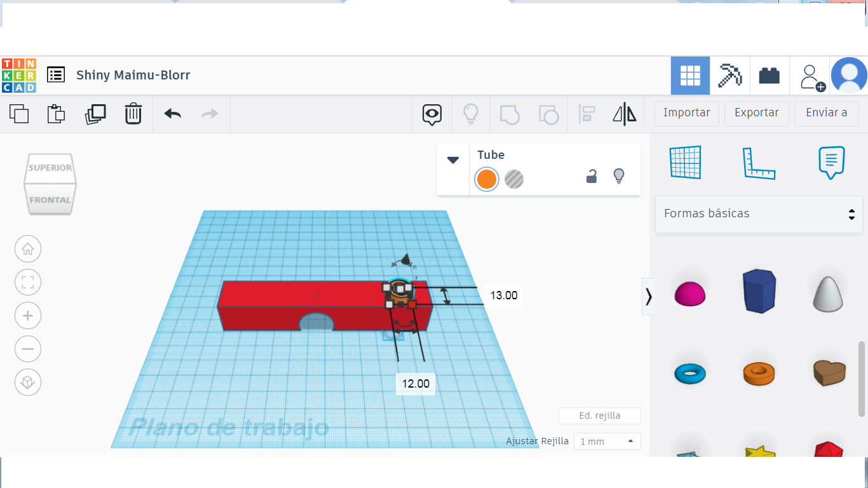This screenshot has width=868, height=488.
Task: Select the Workplane tool icon
Action: [x=686, y=163]
